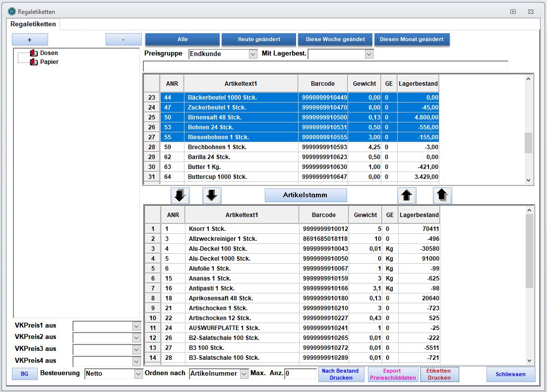Viewport: 547px width, 392px height.
Task: Expand the VKPreis1 aus combo box
Action: point(136,326)
